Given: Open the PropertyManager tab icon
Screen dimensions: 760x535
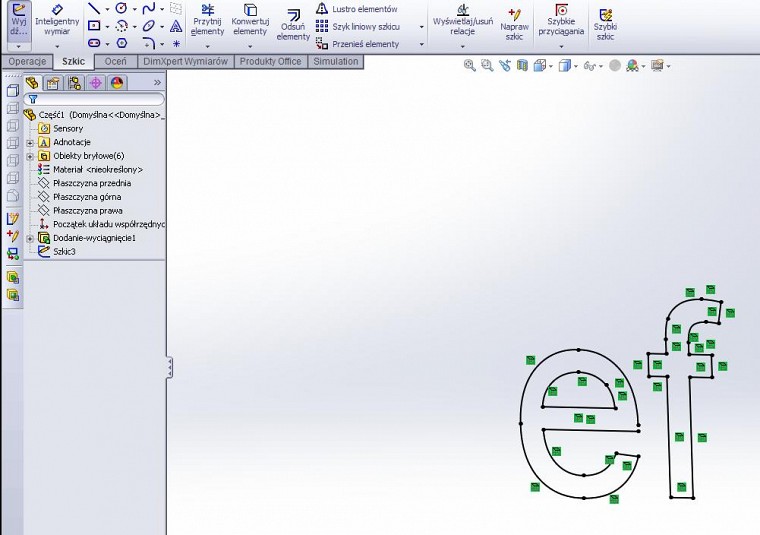Looking at the screenshot, I should [x=53, y=83].
